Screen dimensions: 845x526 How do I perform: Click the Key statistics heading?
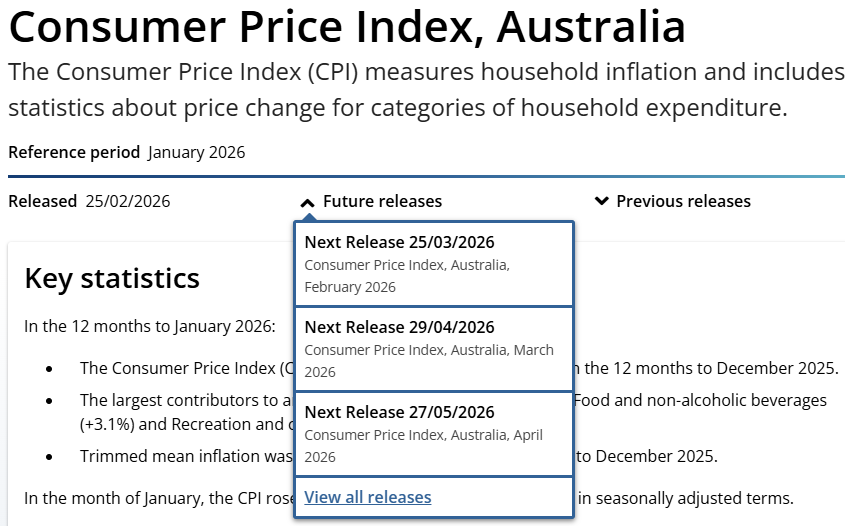point(112,278)
